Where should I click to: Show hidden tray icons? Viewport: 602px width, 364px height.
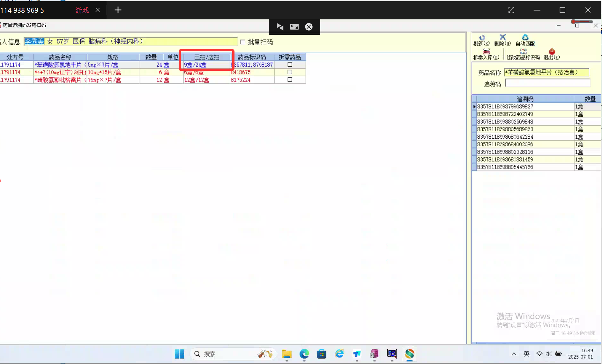click(514, 354)
